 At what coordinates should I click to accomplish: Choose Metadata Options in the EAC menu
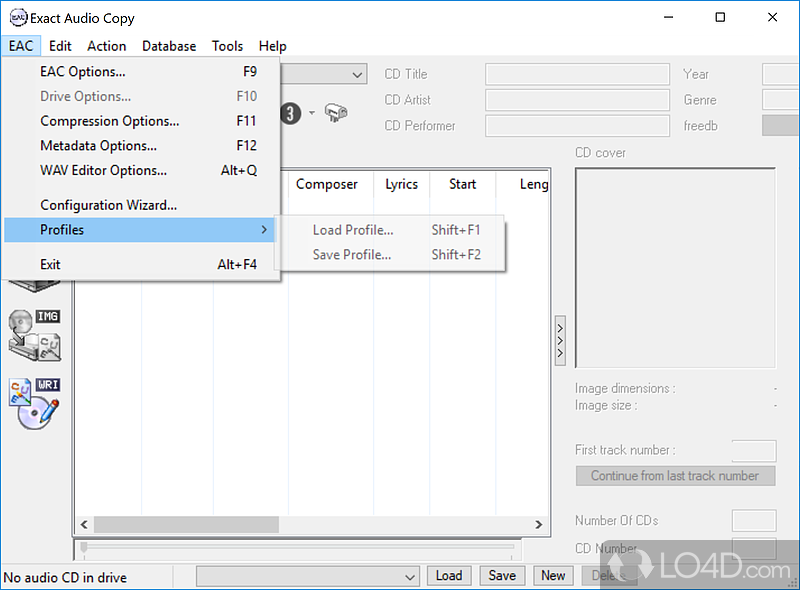coord(98,146)
